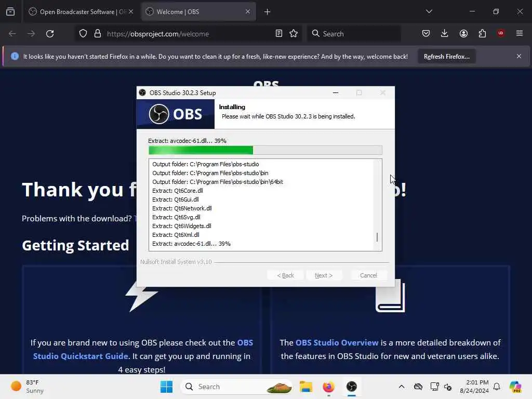The image size is (532, 399).
Task: Close the Welcome | OBS tab
Action: (248, 11)
